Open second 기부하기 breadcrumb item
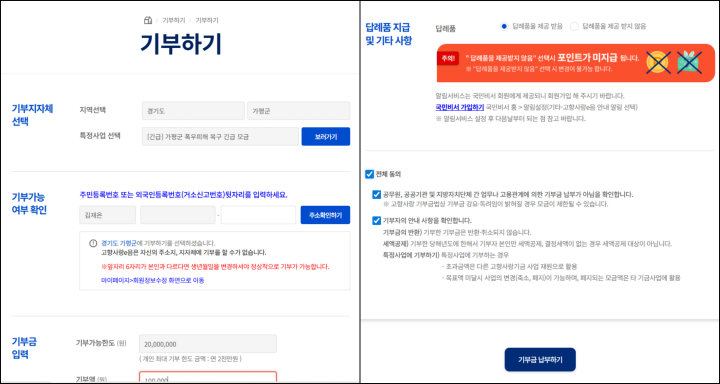Viewport: 720px width, 384px height. point(207,20)
